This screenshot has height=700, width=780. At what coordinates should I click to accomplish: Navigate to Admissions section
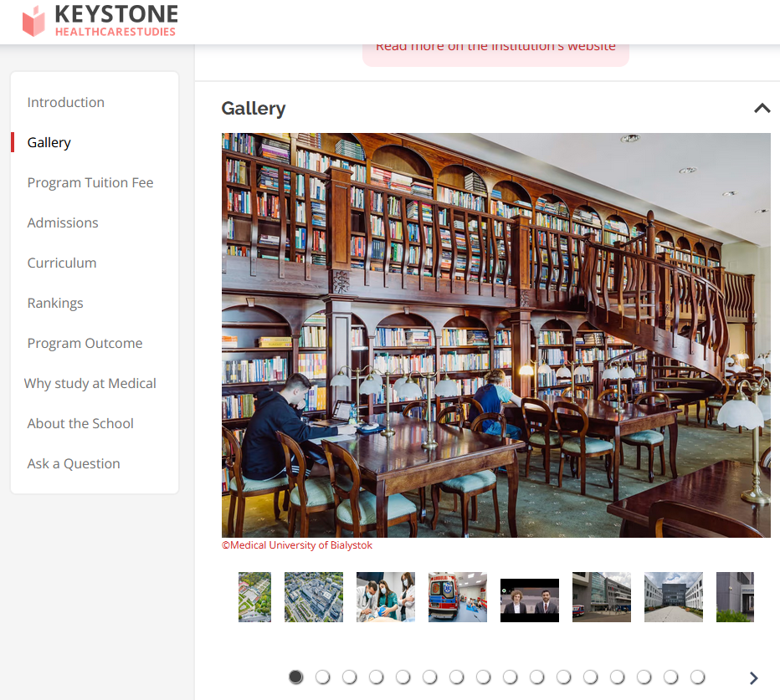[x=63, y=222]
